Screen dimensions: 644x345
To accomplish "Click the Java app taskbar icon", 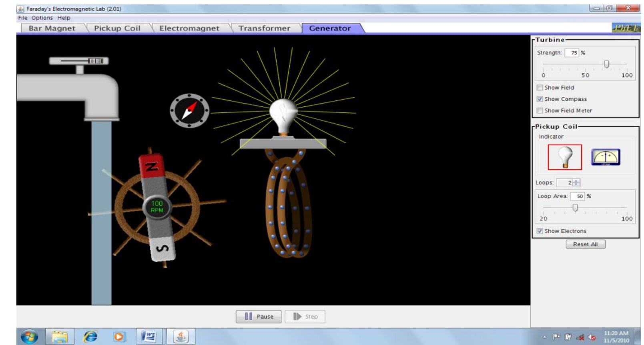I will [181, 336].
